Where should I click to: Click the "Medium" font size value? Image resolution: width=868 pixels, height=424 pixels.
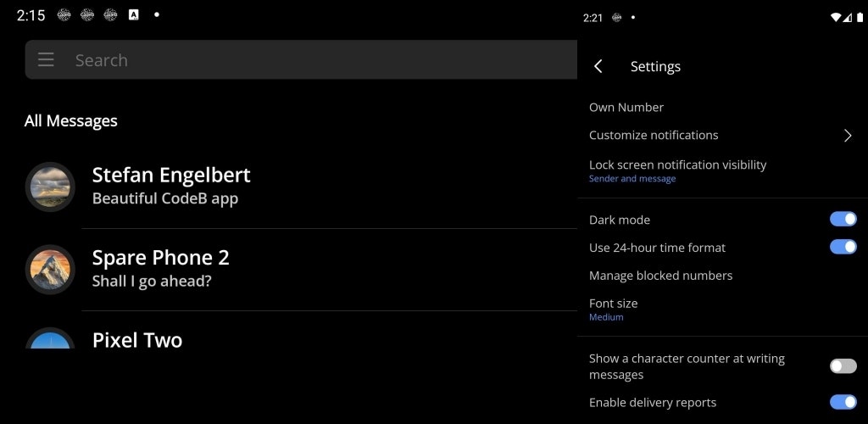click(x=606, y=317)
